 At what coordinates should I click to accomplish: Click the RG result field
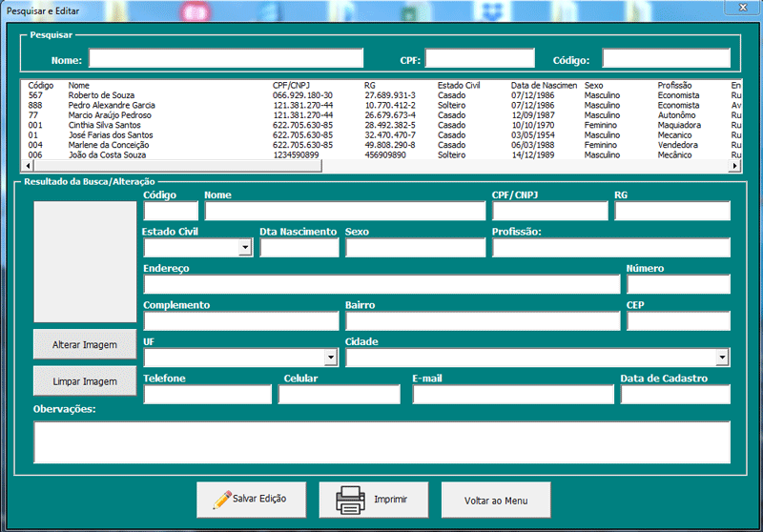pos(672,211)
